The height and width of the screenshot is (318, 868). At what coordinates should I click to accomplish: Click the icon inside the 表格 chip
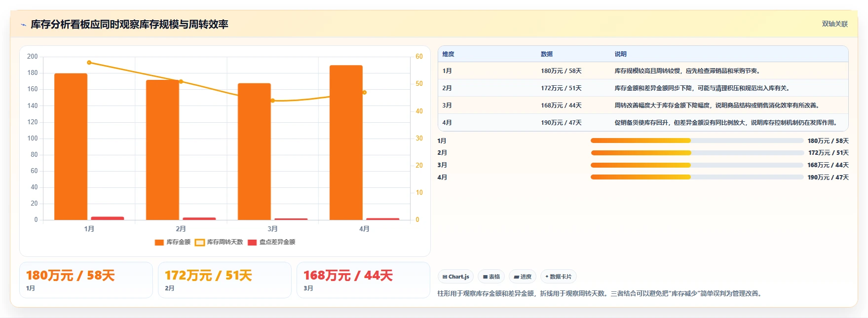[x=485, y=277]
